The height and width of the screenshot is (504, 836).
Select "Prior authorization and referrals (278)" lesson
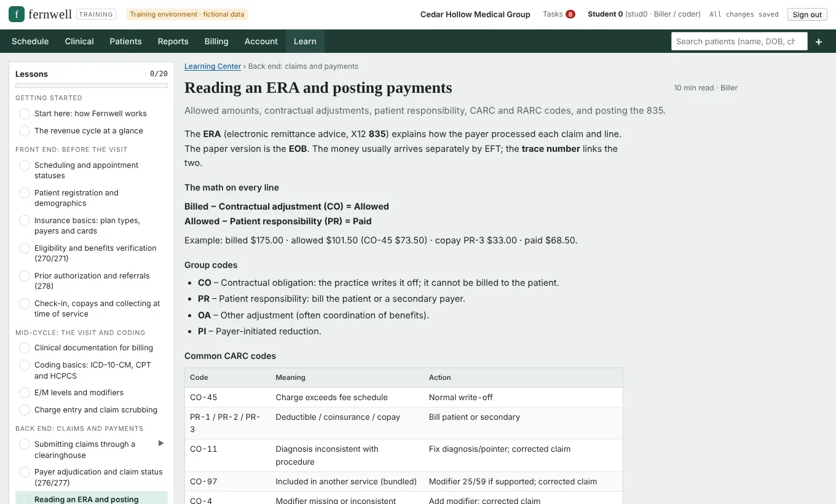coord(92,281)
